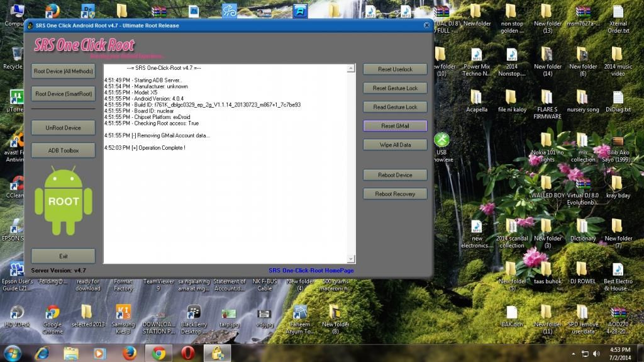Open Opera from the taskbar
This screenshot has width=644, height=362.
pyautogui.click(x=187, y=353)
